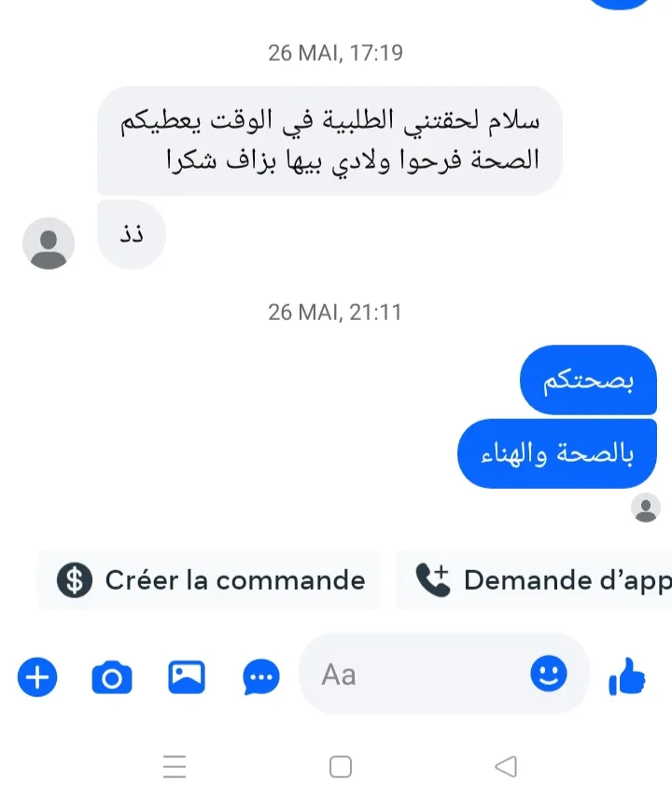Viewport: 672px width, 808px height.
Task: Tap the phone icon on Demande d'appel
Action: (433, 579)
